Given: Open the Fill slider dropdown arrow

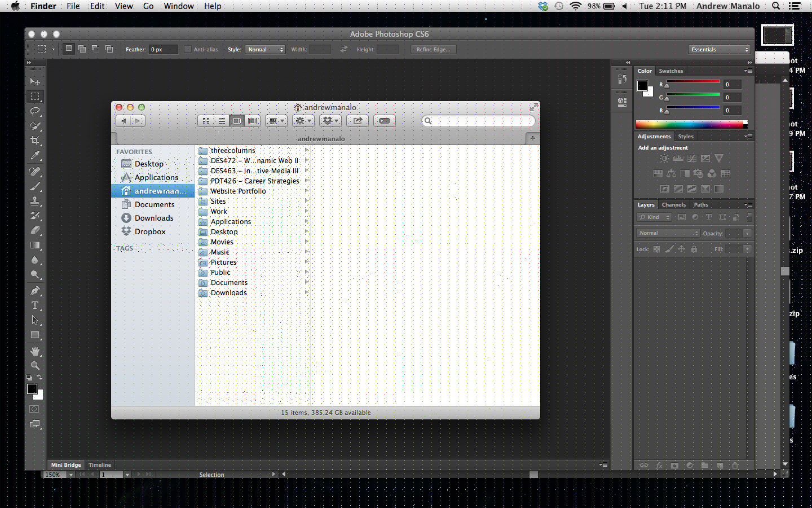Looking at the screenshot, I should point(747,249).
